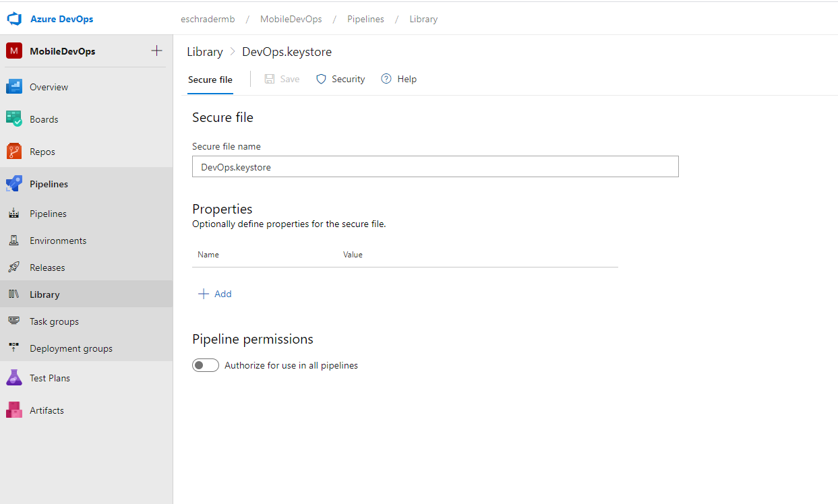The image size is (838, 504).
Task: Click the Task groups icon
Action: (13, 321)
